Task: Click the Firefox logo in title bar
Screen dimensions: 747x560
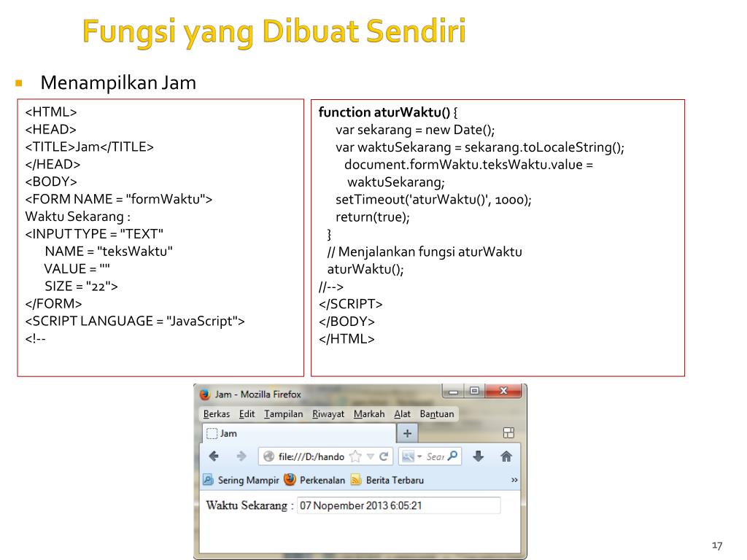Action: click(205, 394)
